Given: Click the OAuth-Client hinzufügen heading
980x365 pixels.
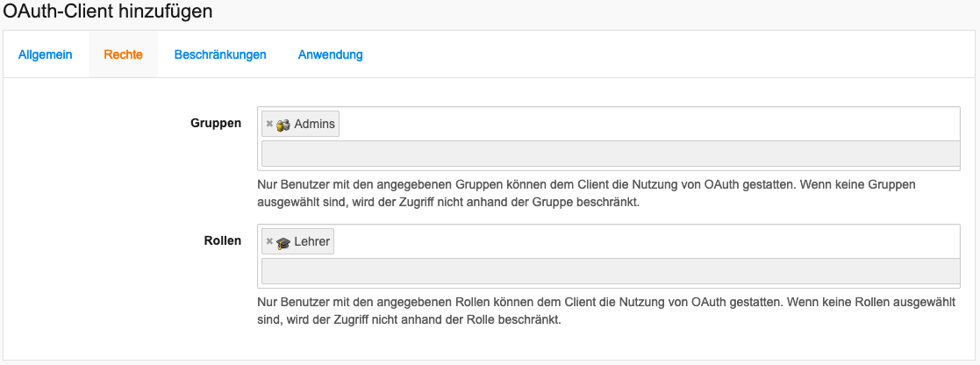Looking at the screenshot, I should [x=108, y=12].
